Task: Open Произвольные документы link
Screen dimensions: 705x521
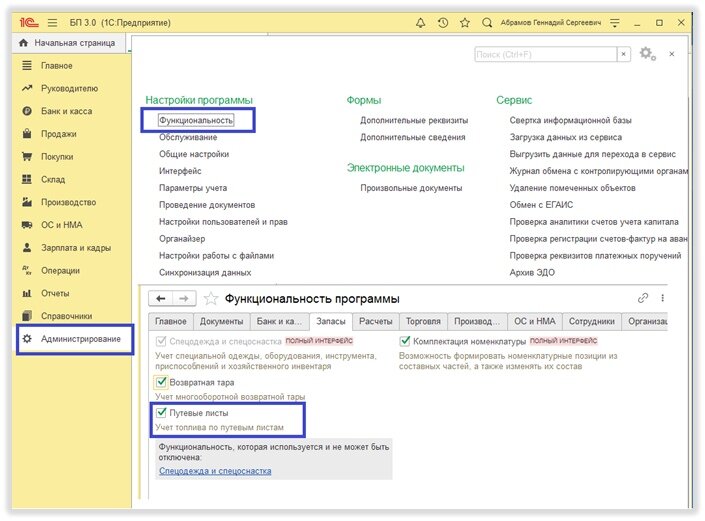Action: click(x=411, y=188)
